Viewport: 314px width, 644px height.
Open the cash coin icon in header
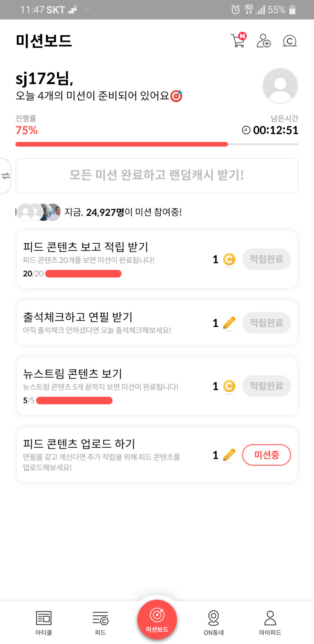[x=289, y=40]
